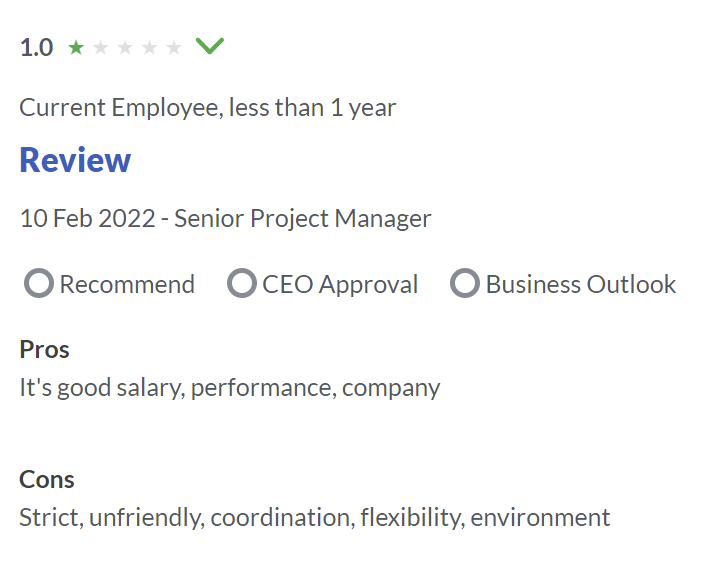The height and width of the screenshot is (562, 722).
Task: Click the cons text starting with Strict
Action: click(x=314, y=517)
